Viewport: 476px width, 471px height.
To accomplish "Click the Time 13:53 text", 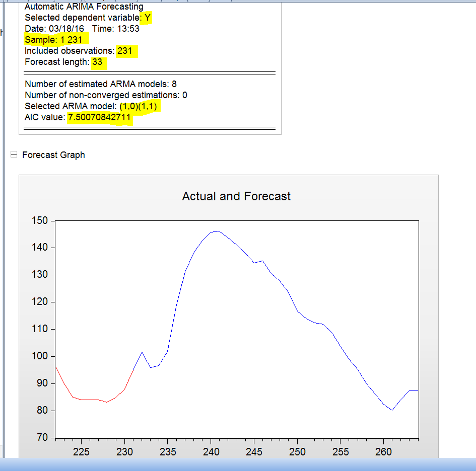I will [116, 29].
